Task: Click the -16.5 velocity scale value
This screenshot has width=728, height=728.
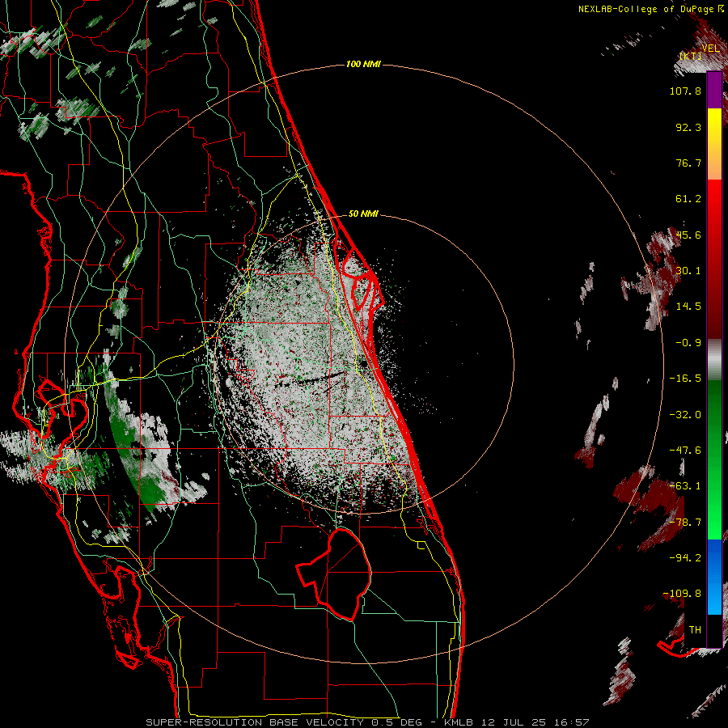Action: pos(685,379)
